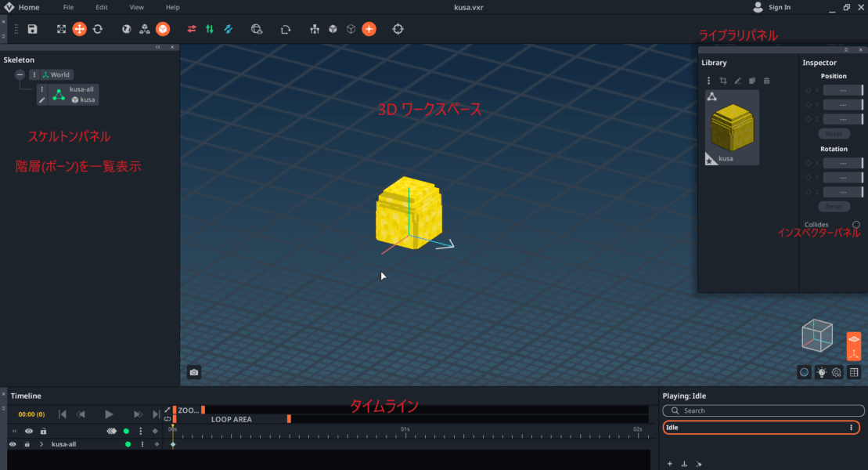Toggle lock for kusa-all track
The image size is (868, 470).
point(27,444)
